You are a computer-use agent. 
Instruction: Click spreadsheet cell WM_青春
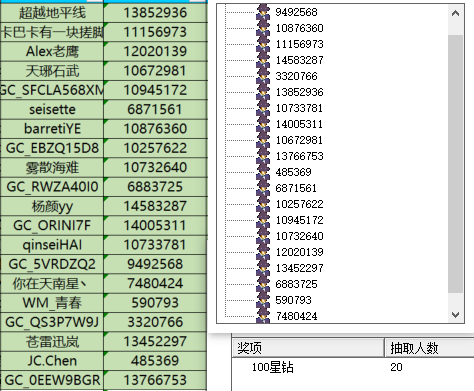pos(52,303)
